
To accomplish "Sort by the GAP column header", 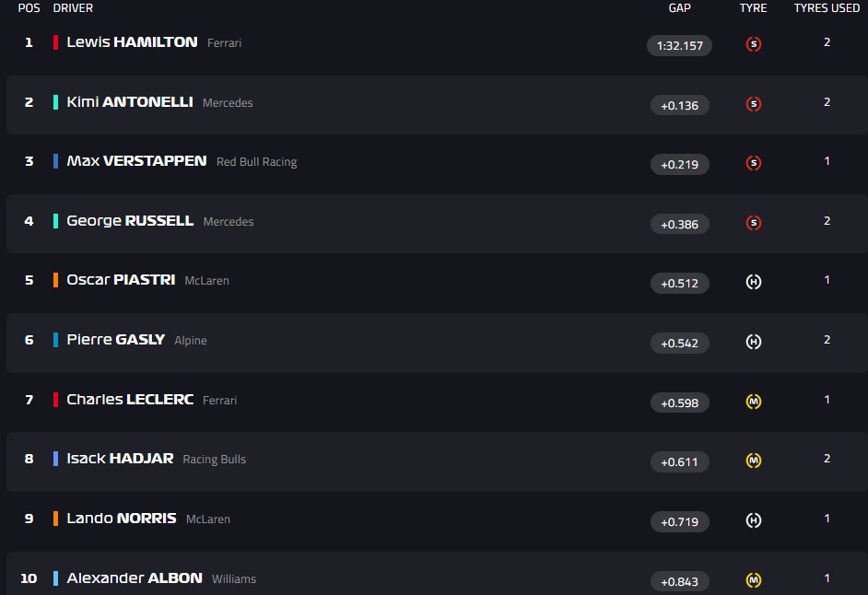I will pos(679,8).
